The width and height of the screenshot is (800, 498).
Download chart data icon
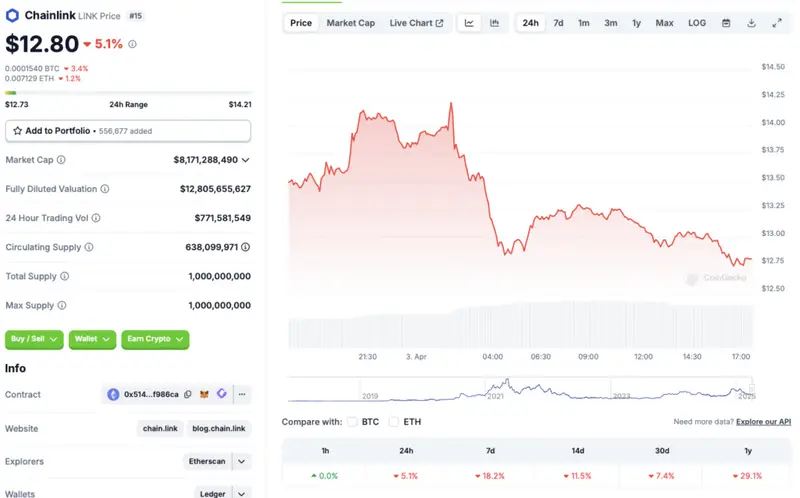point(751,23)
